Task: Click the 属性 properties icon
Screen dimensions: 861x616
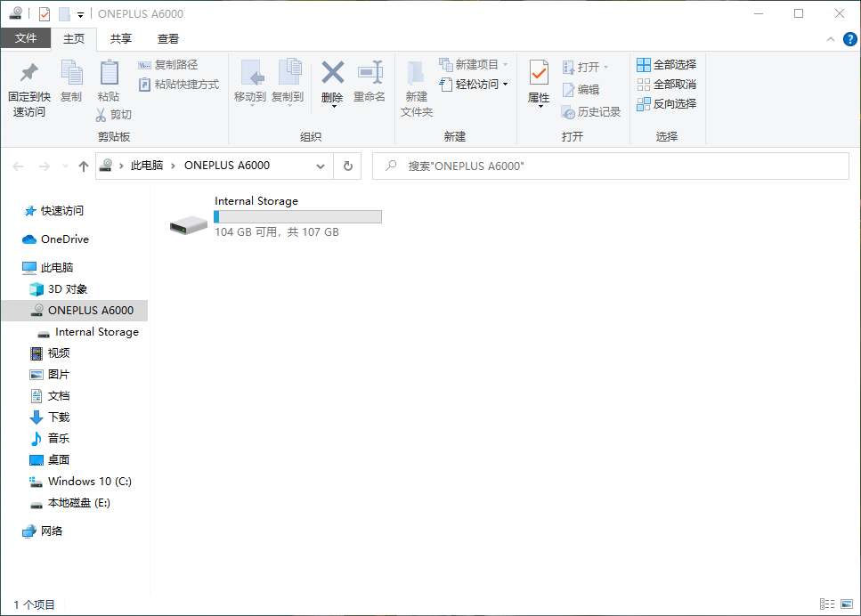Action: point(539,72)
